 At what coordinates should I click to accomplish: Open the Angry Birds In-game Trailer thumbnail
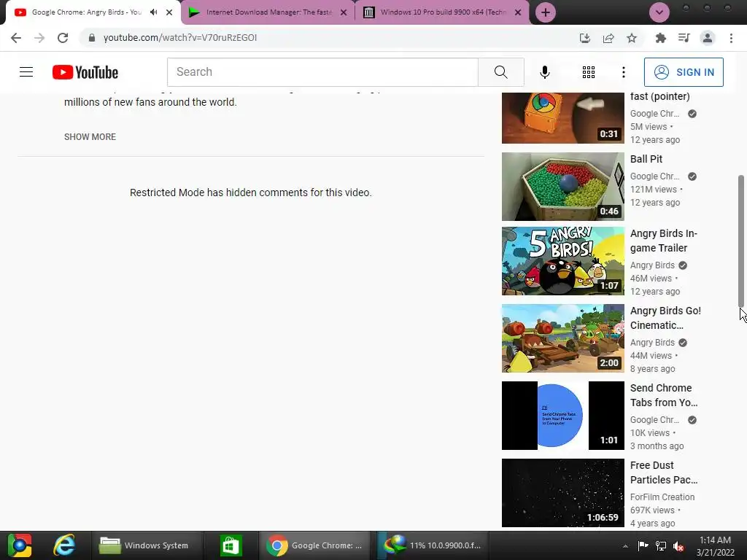[562, 261]
